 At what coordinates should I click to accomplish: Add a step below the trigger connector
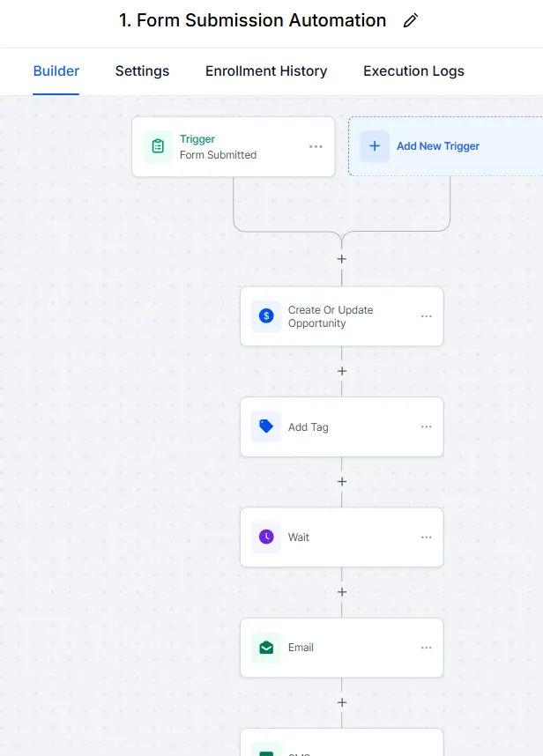coord(342,259)
